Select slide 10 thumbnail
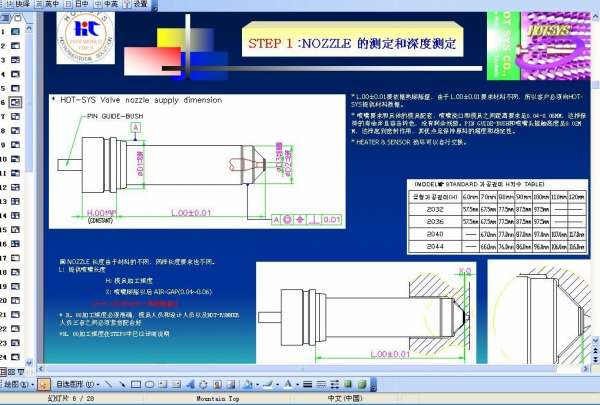The image size is (600, 405). click(x=15, y=159)
